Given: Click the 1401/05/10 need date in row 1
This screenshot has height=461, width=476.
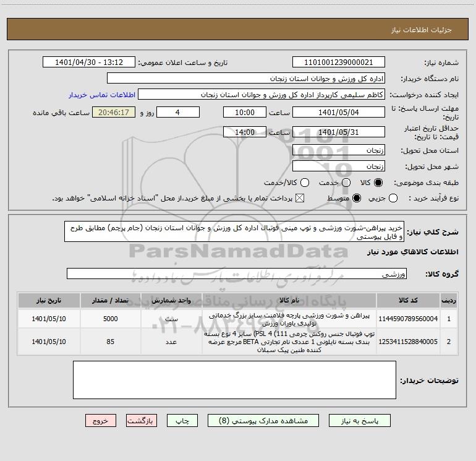Looking at the screenshot, I should point(49,319).
